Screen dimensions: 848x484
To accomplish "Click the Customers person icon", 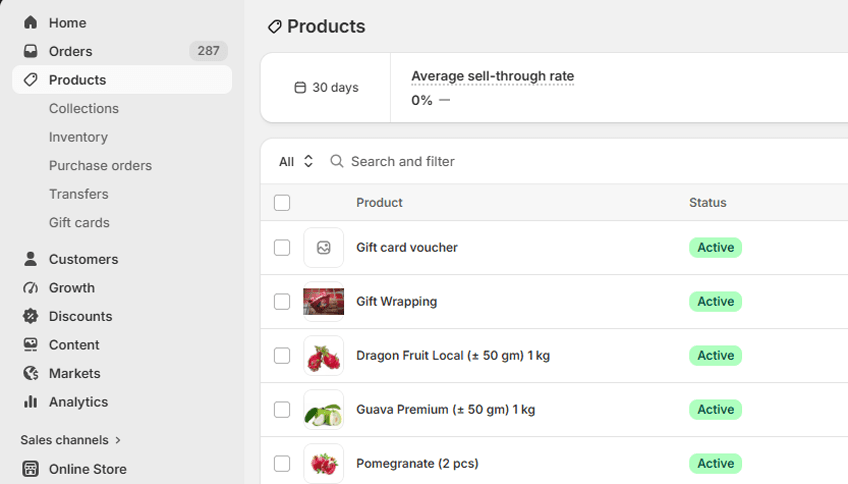I will (x=30, y=259).
